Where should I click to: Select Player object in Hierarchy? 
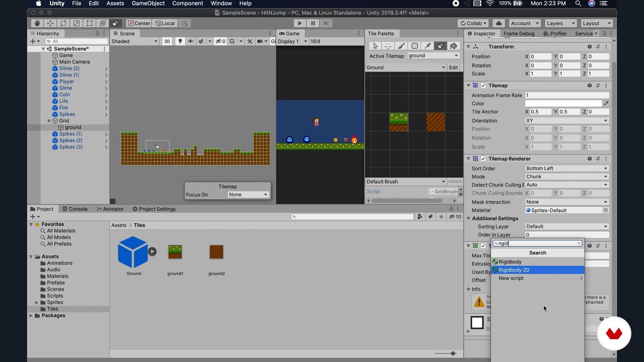[67, 81]
